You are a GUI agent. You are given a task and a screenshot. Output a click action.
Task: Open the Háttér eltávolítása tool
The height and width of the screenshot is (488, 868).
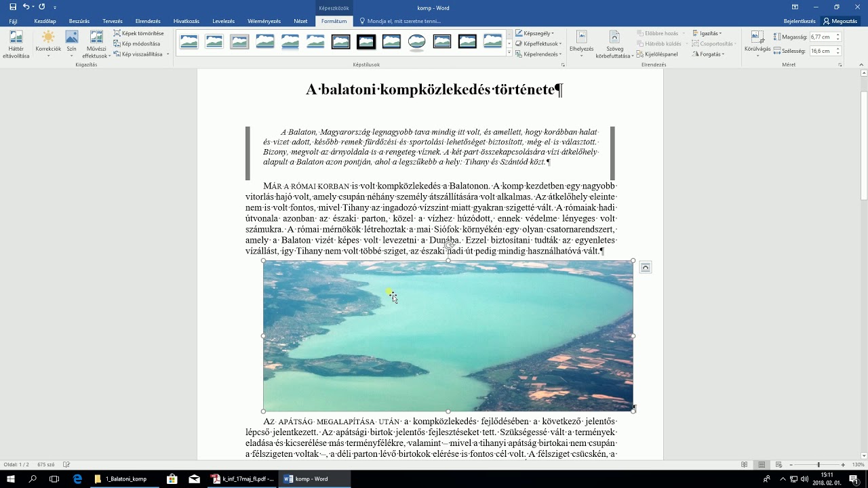16,44
